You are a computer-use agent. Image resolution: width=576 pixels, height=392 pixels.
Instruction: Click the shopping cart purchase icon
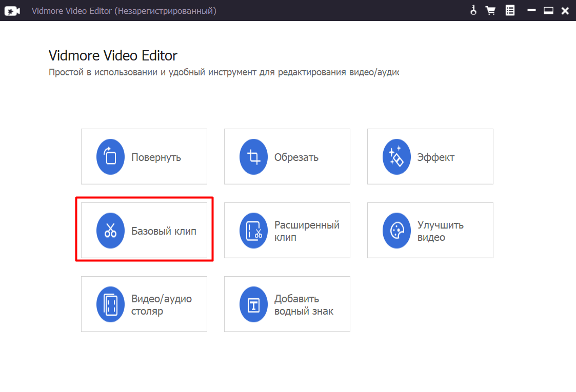[x=491, y=10]
